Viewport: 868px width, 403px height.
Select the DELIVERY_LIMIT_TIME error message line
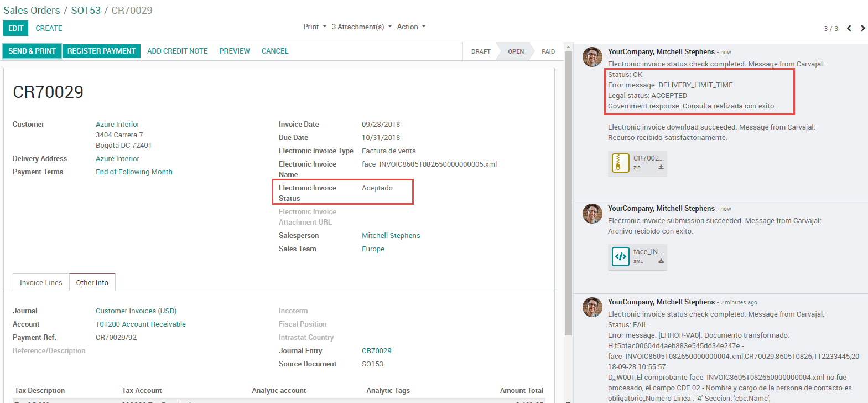click(671, 85)
